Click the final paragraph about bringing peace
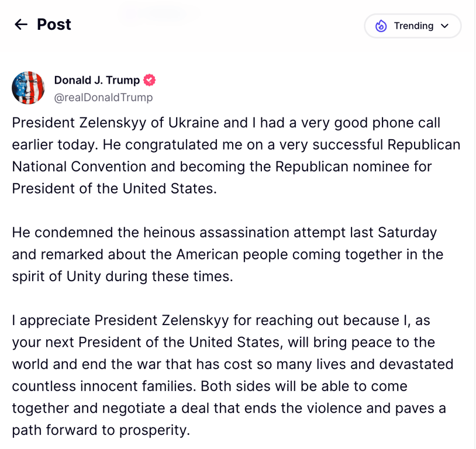Screen dimensions: 476x449 [x=234, y=374]
